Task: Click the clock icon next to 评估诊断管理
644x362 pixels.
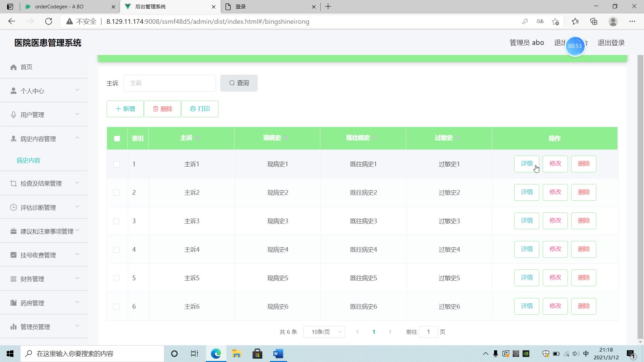Action: 13,207
